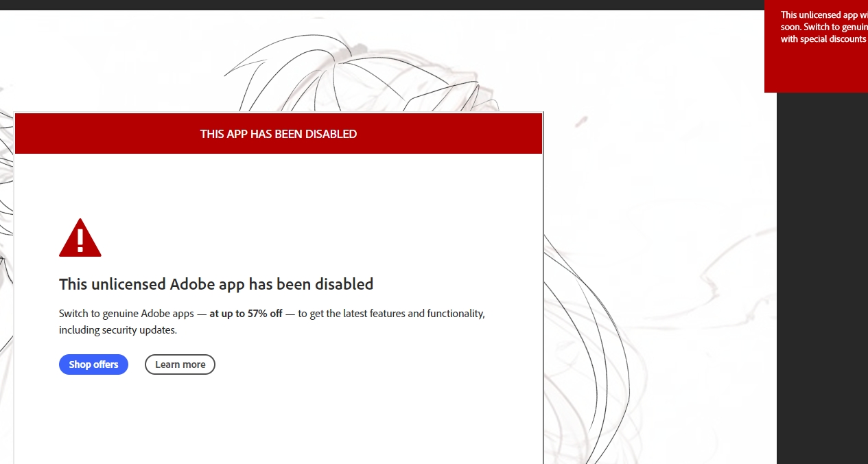
Task: Click the THIS APP HAS BEEN DISABLED banner
Action: point(278,134)
